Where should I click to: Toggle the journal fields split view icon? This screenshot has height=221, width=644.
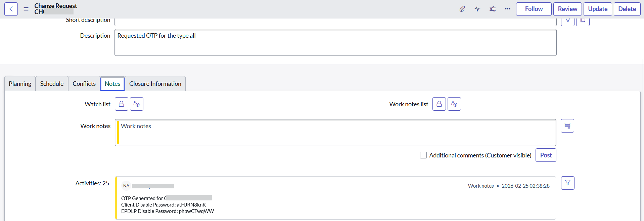tap(567, 126)
